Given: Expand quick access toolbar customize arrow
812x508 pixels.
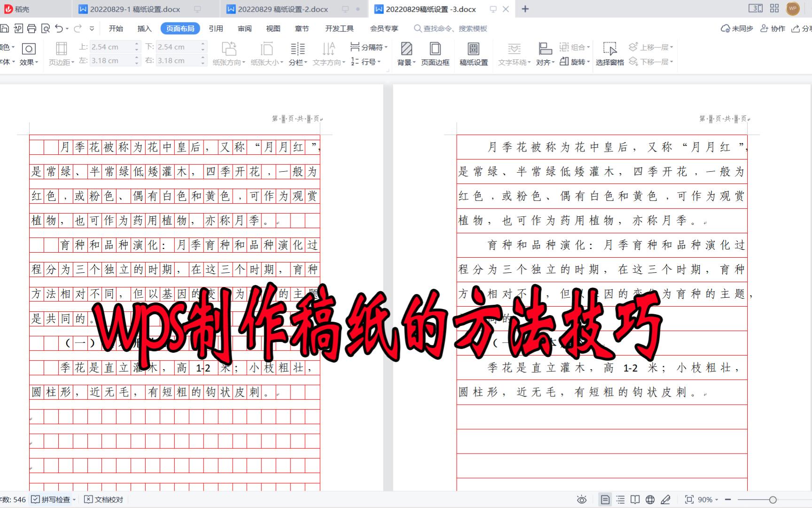Looking at the screenshot, I should click(92, 29).
